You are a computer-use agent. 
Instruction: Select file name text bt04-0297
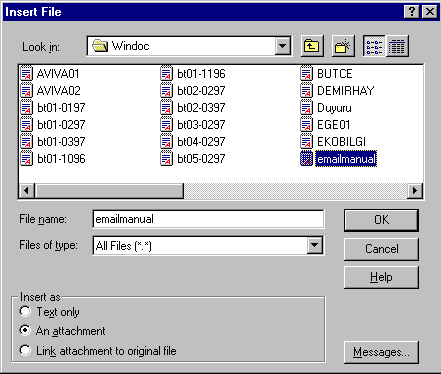201,142
